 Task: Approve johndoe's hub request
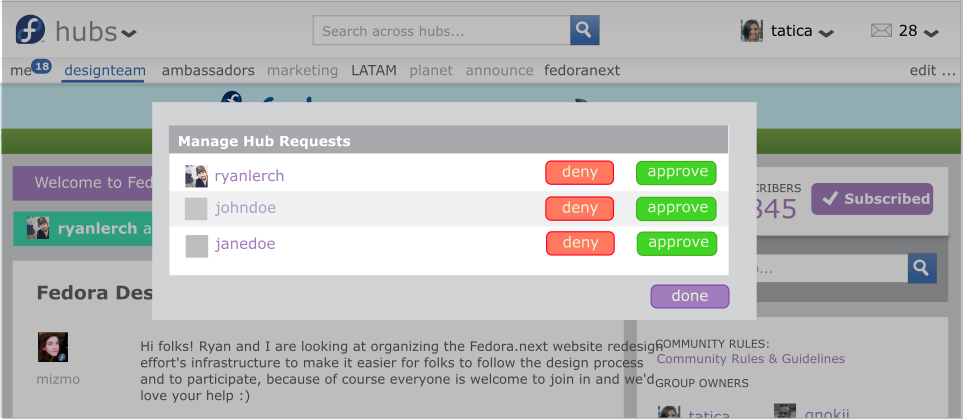pyautogui.click(x=676, y=209)
